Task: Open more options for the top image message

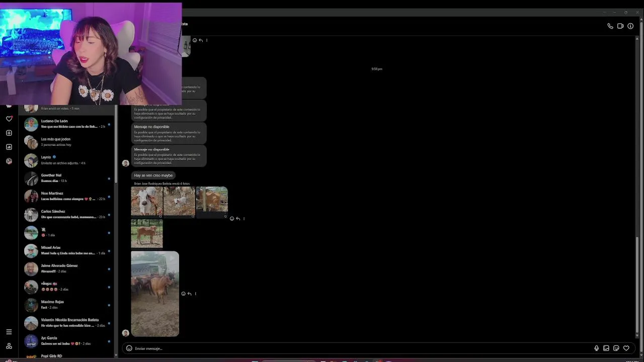Action: (x=207, y=40)
